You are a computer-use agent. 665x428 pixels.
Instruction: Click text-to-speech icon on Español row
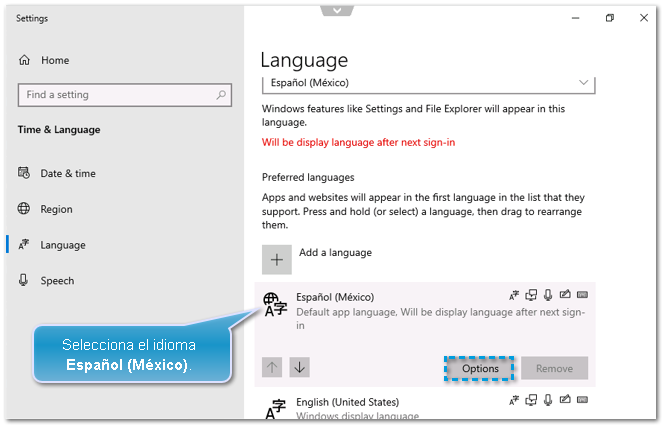pyautogui.click(x=531, y=295)
